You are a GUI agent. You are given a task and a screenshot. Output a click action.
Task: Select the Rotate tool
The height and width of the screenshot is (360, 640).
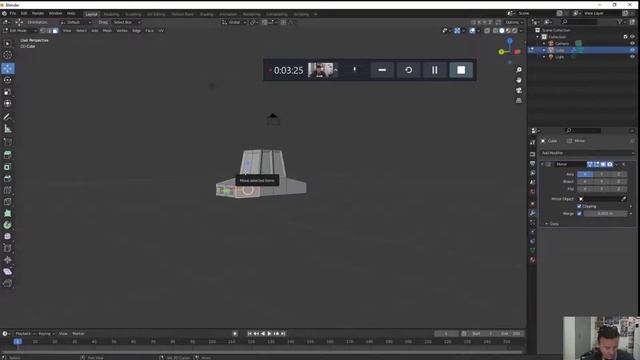[x=7, y=80]
